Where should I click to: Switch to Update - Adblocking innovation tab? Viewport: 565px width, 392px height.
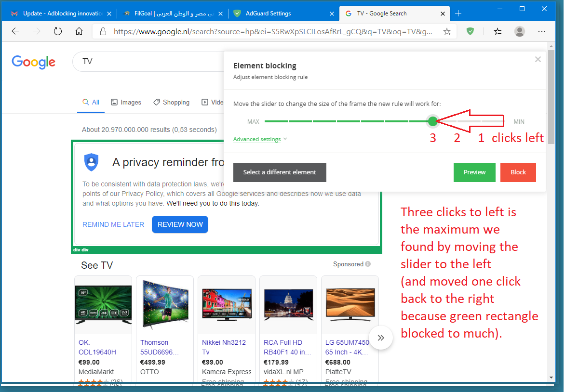pos(60,13)
